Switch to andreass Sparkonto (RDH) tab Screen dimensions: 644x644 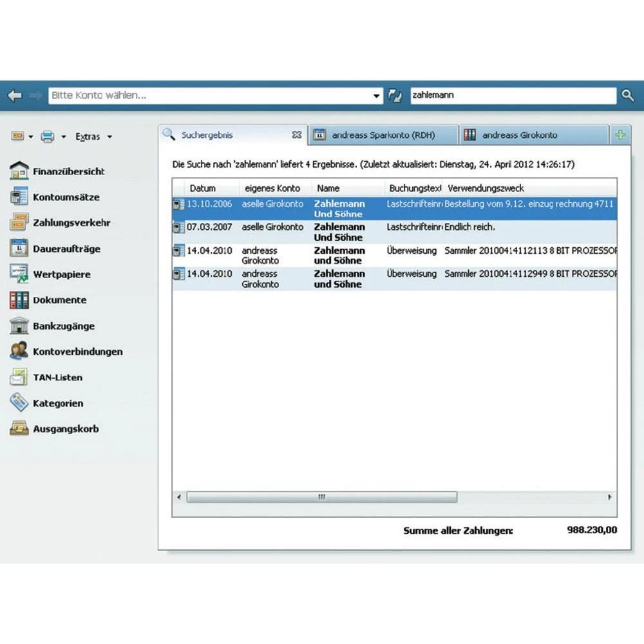[x=383, y=135]
